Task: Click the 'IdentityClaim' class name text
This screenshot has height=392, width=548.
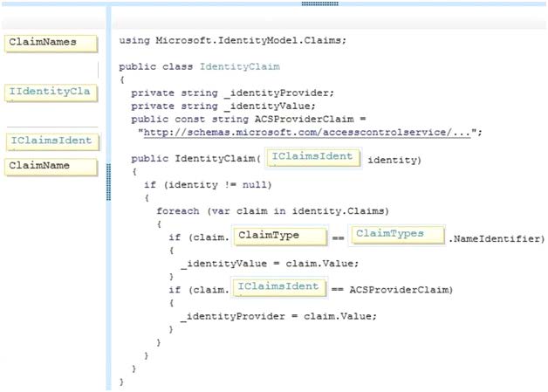Action: coord(240,67)
